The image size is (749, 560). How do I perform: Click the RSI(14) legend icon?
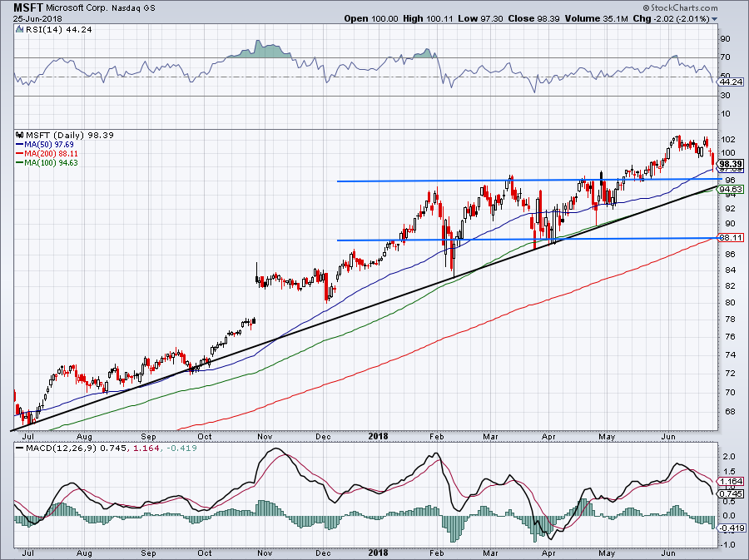pyautogui.click(x=19, y=30)
